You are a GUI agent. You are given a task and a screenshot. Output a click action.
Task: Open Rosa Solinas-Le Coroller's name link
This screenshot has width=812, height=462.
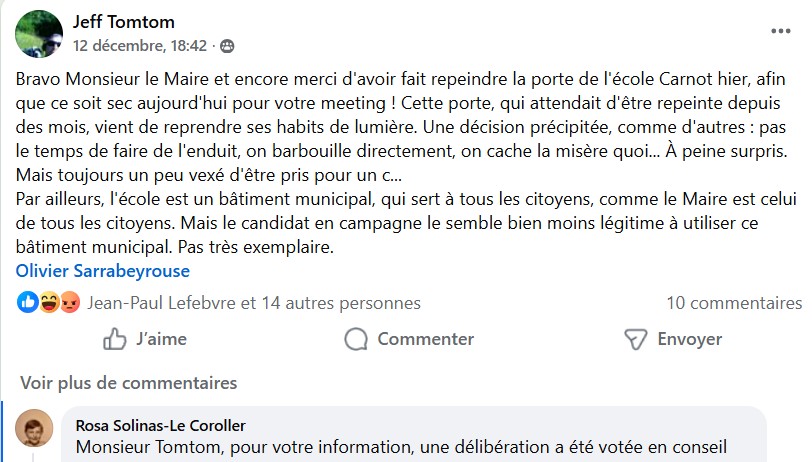click(x=160, y=425)
